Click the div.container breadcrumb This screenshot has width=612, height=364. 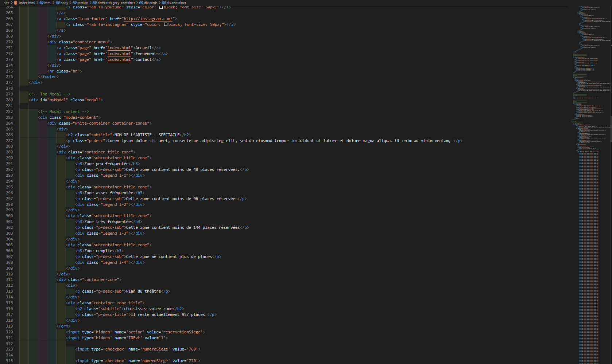click(176, 3)
